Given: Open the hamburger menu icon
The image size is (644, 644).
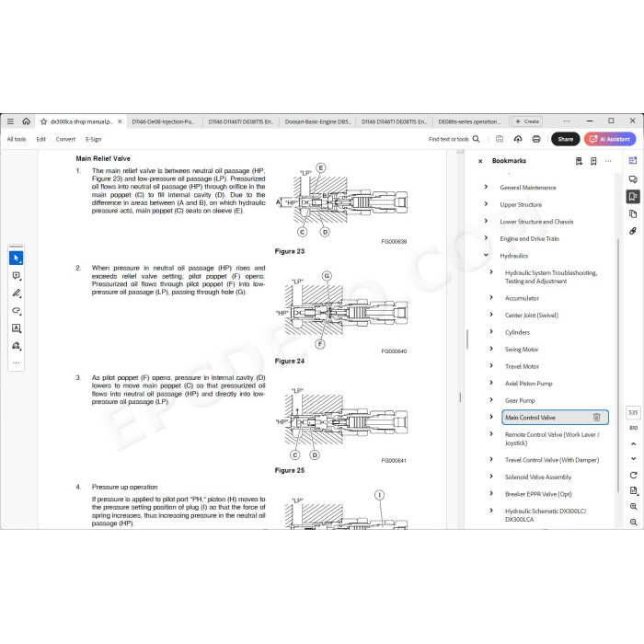Looking at the screenshot, I should point(11,121).
